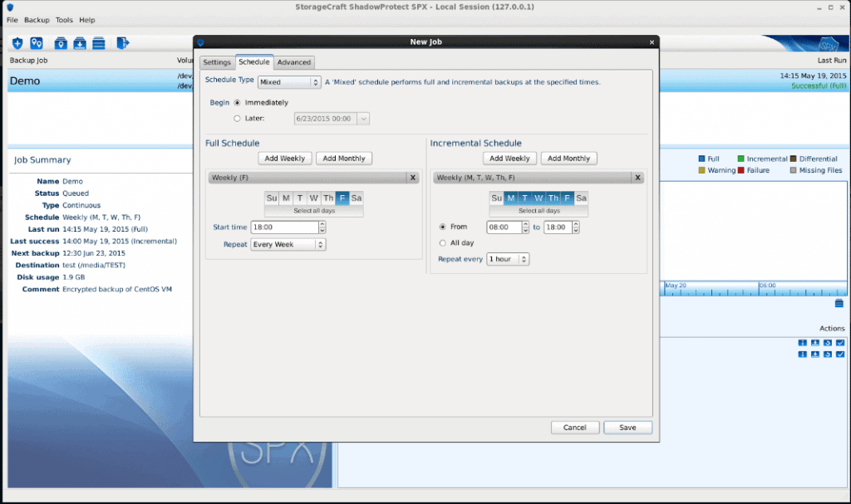Screen dimensions: 851x504
Task: Toggle Saturday in the incremental weekly schedule
Action: click(579, 198)
